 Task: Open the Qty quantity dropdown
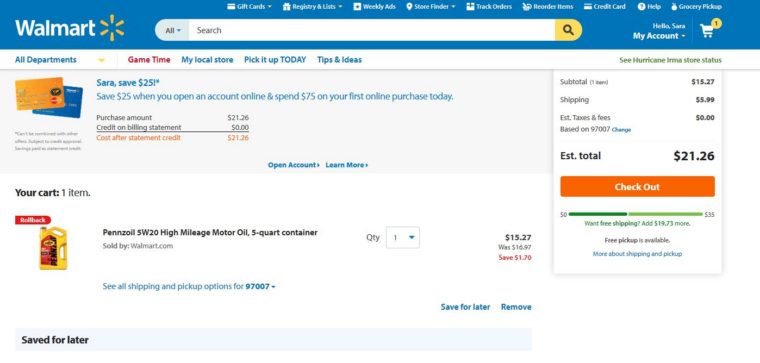coord(403,237)
